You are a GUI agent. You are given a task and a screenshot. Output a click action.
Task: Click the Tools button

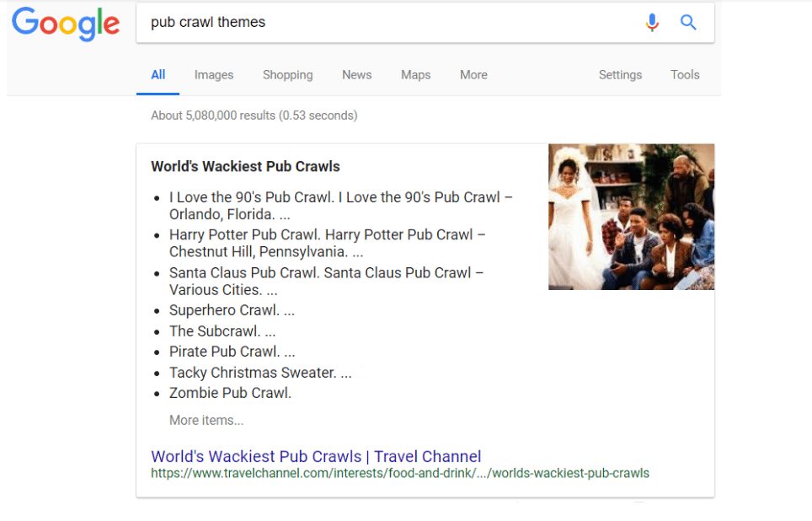coord(685,75)
